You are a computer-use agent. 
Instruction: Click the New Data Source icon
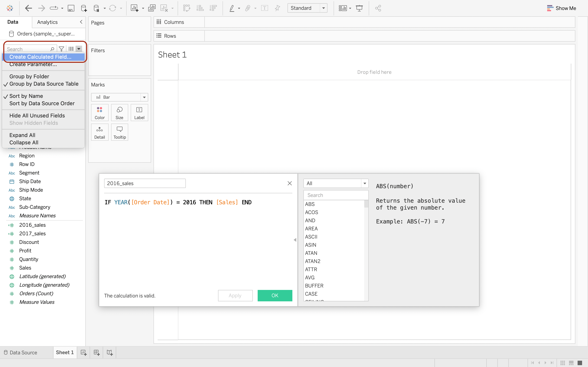click(x=84, y=8)
